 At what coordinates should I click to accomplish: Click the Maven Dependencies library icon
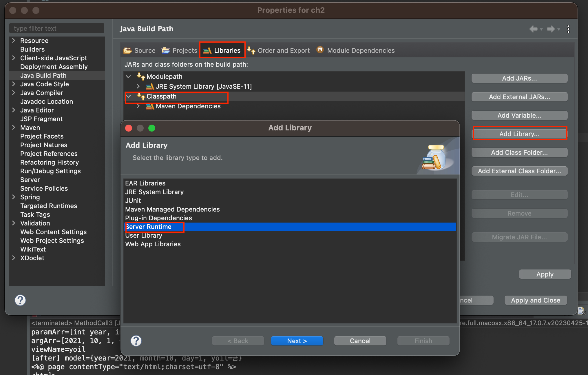150,106
